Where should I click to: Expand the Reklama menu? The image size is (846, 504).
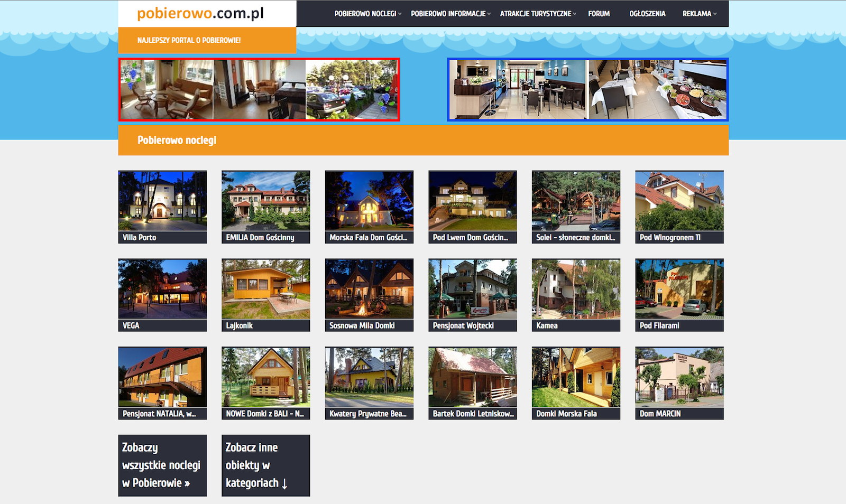click(x=699, y=14)
